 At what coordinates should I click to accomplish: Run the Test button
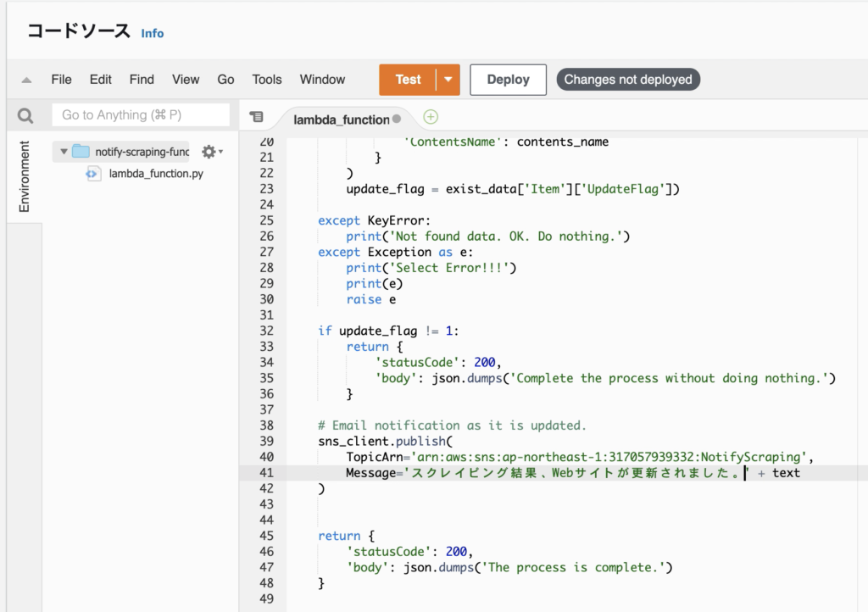point(408,80)
